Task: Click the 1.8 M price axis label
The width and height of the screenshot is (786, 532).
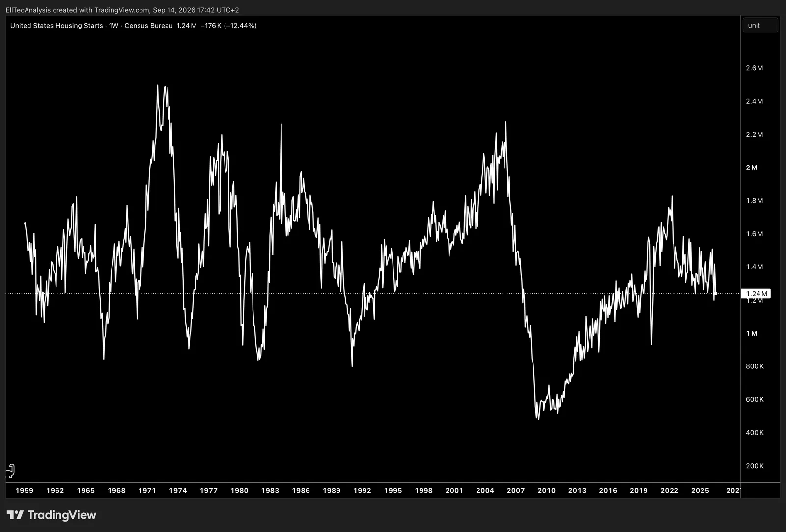Action: (x=755, y=200)
